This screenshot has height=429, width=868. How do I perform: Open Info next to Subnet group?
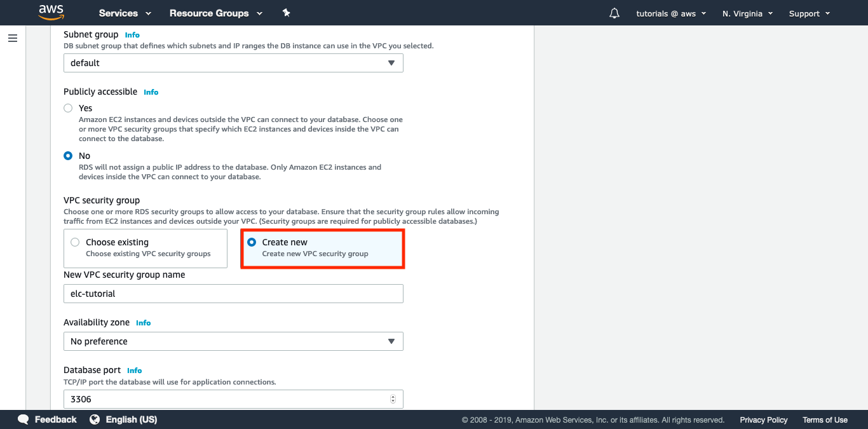point(132,35)
